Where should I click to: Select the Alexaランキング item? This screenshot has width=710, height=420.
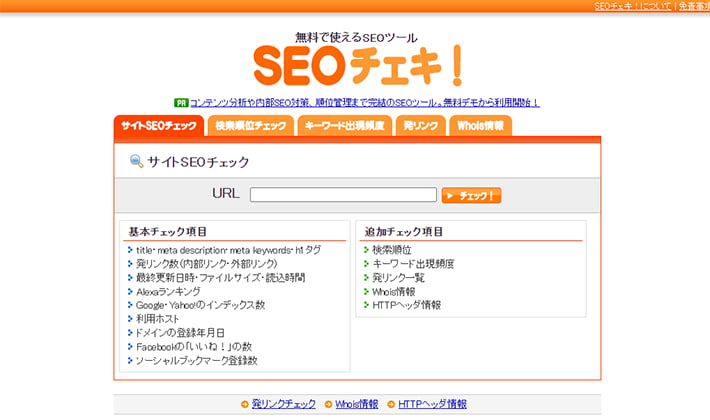(x=168, y=291)
